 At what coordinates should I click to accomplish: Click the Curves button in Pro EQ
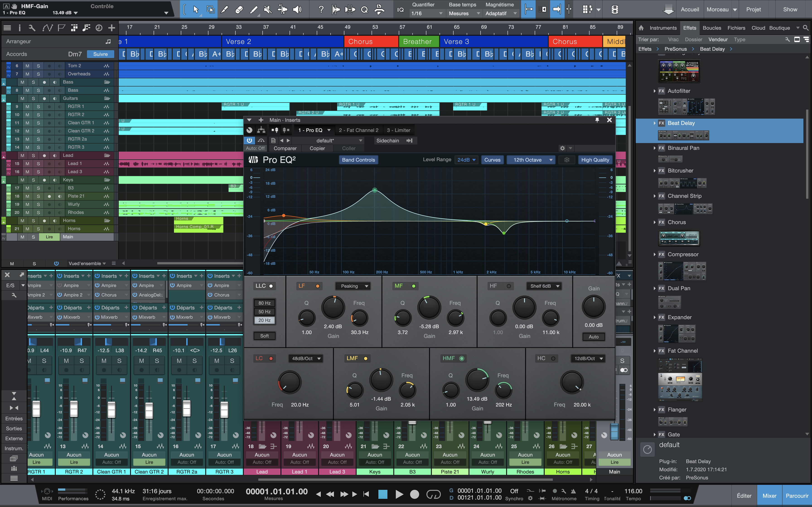tap(492, 160)
